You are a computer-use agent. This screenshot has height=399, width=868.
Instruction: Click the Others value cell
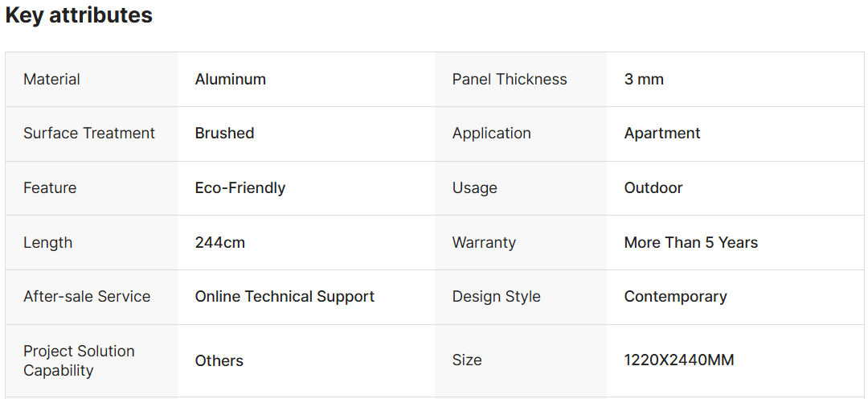point(219,360)
